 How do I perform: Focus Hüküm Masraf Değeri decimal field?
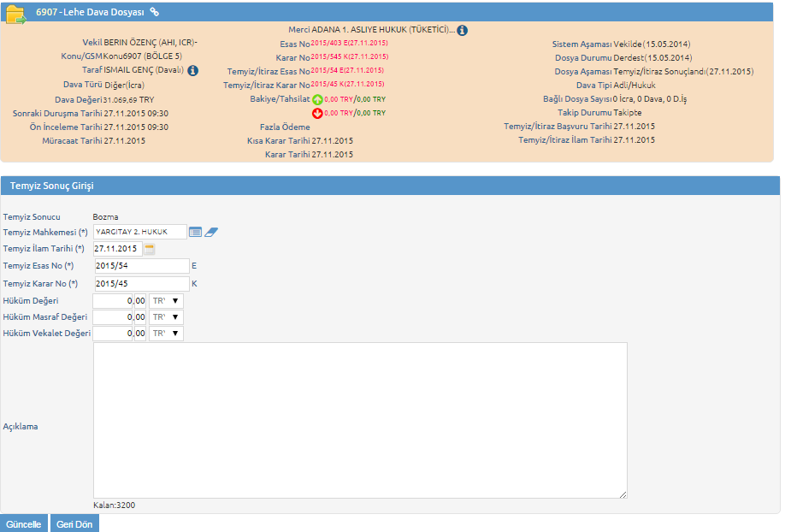tap(139, 317)
